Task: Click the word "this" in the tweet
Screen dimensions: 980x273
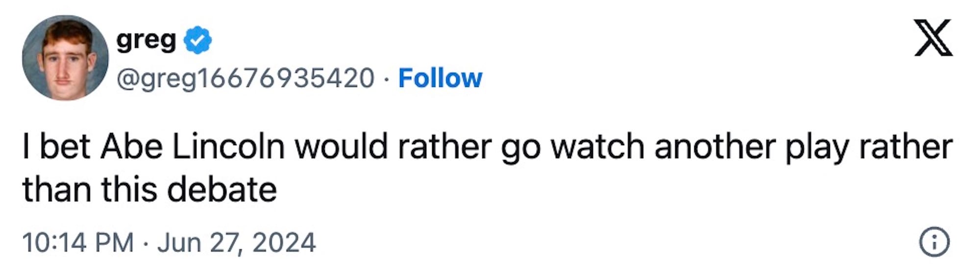Action: tap(129, 190)
